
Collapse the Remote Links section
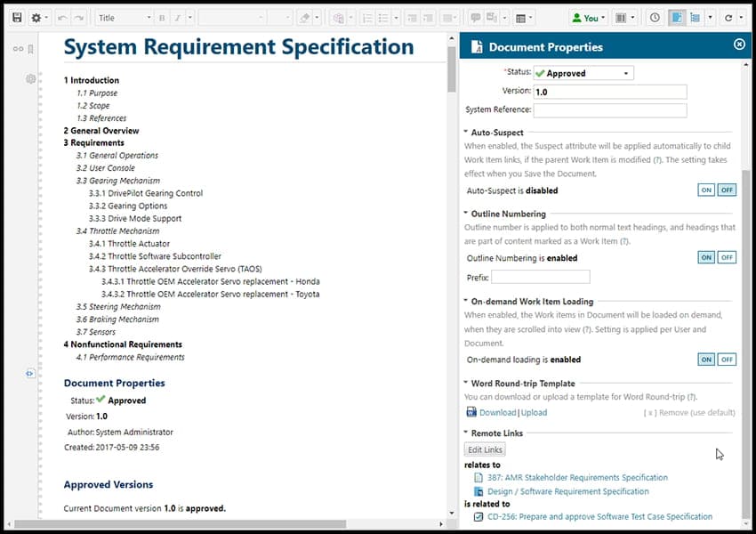tap(466, 433)
